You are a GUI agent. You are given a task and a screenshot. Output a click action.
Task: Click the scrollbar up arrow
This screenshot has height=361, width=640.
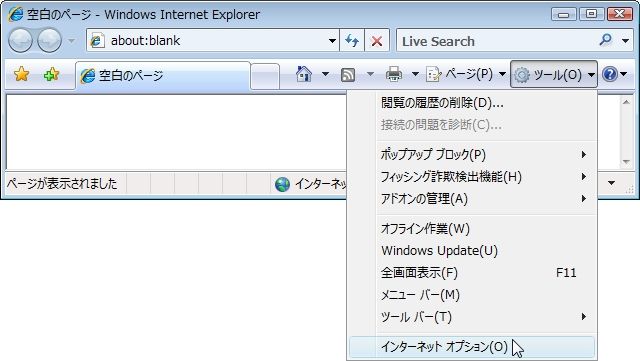click(626, 102)
